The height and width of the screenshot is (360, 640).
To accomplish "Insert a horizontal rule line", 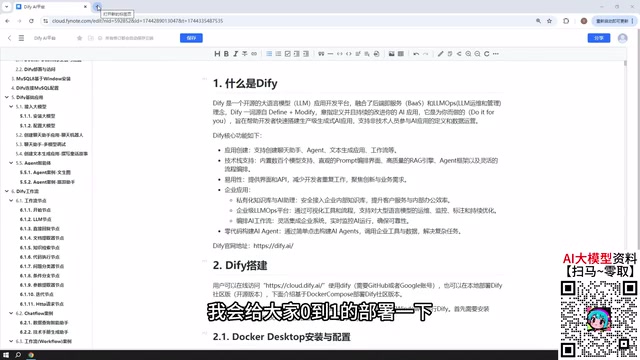I will click(x=330, y=54).
